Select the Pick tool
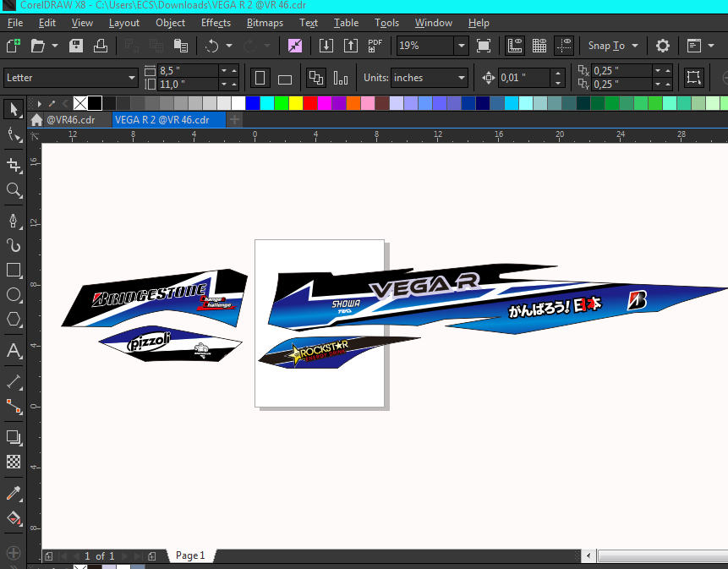728x569 pixels. 13,110
